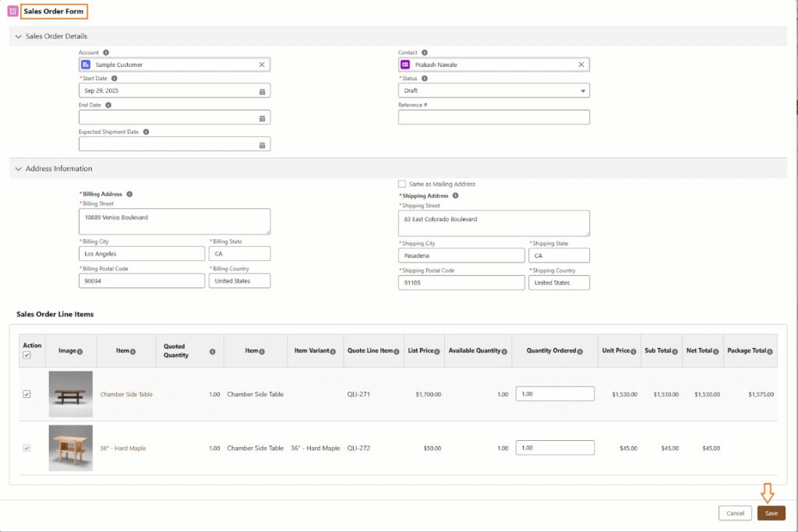Open the Status dropdown showing Draft
The width and height of the screenshot is (798, 532).
pyautogui.click(x=493, y=91)
